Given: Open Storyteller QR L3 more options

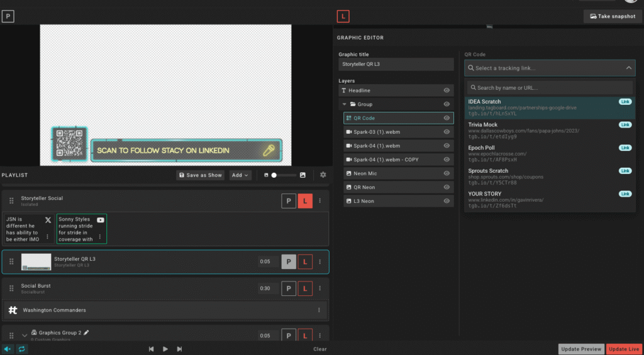Looking at the screenshot, I should click(x=320, y=262).
